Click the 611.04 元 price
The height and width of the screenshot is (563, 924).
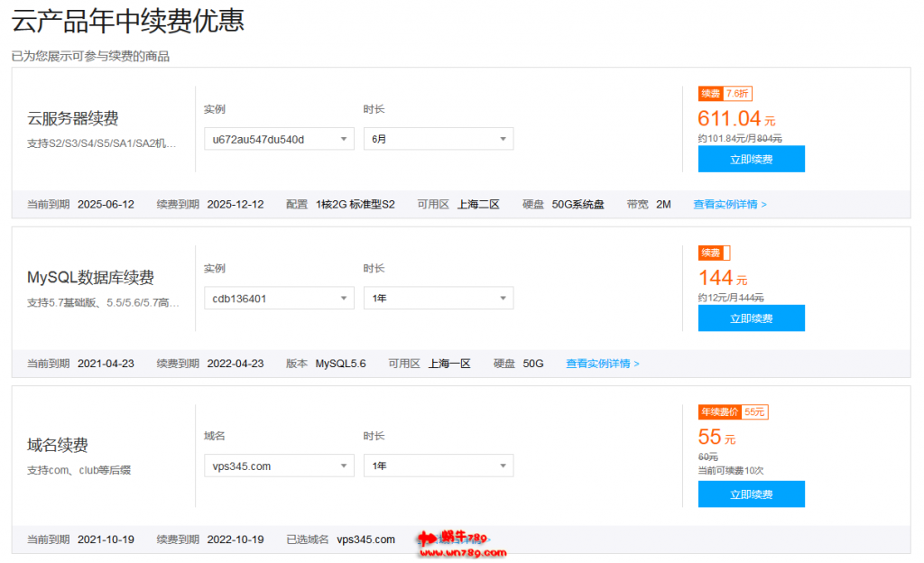[735, 118]
